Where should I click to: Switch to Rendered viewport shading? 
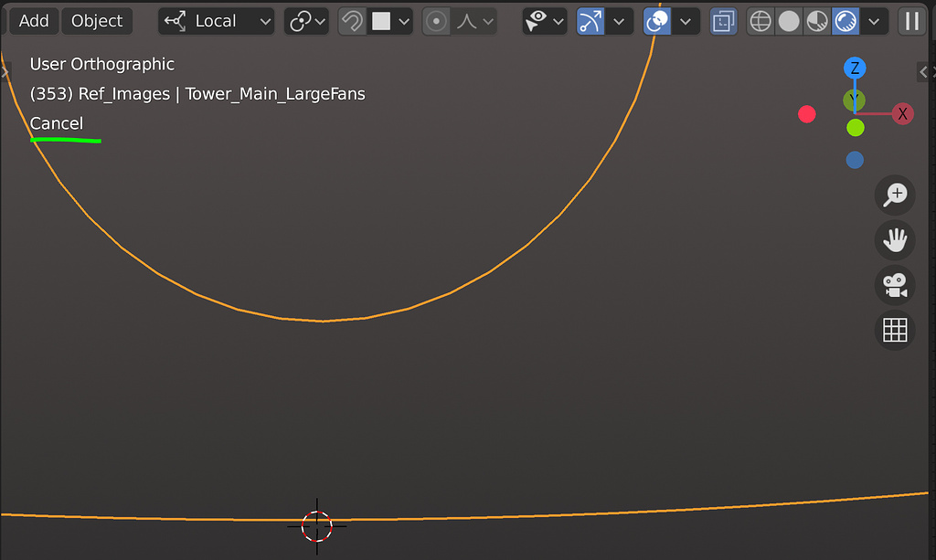[846, 22]
